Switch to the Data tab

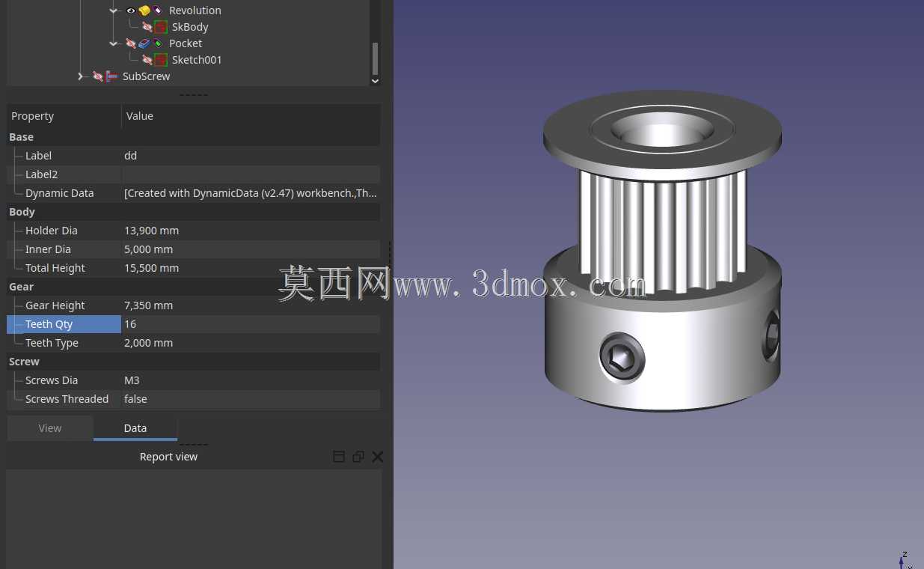point(135,428)
